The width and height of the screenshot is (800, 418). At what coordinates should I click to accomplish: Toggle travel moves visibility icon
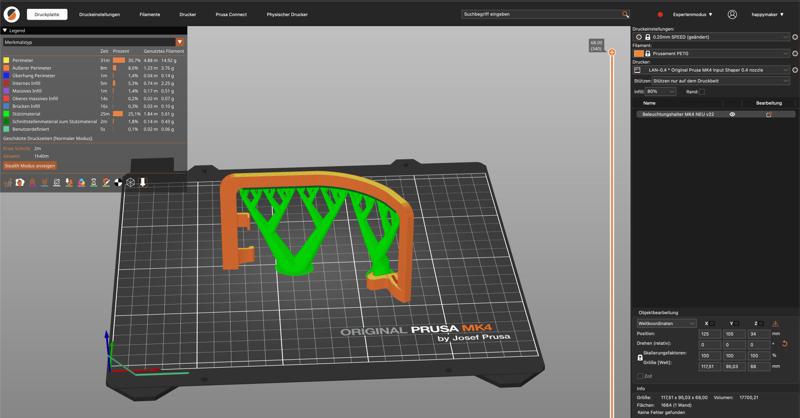(x=8, y=182)
